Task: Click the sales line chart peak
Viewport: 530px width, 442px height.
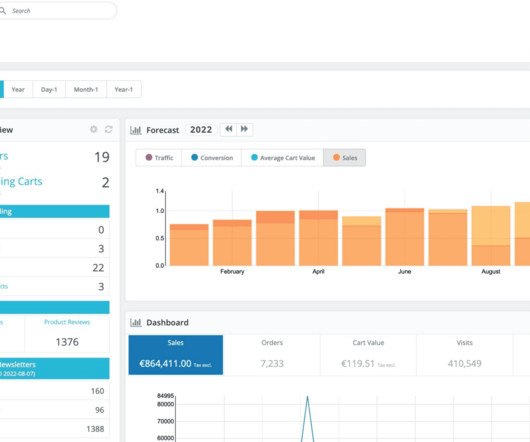Action: pyautogui.click(x=307, y=397)
